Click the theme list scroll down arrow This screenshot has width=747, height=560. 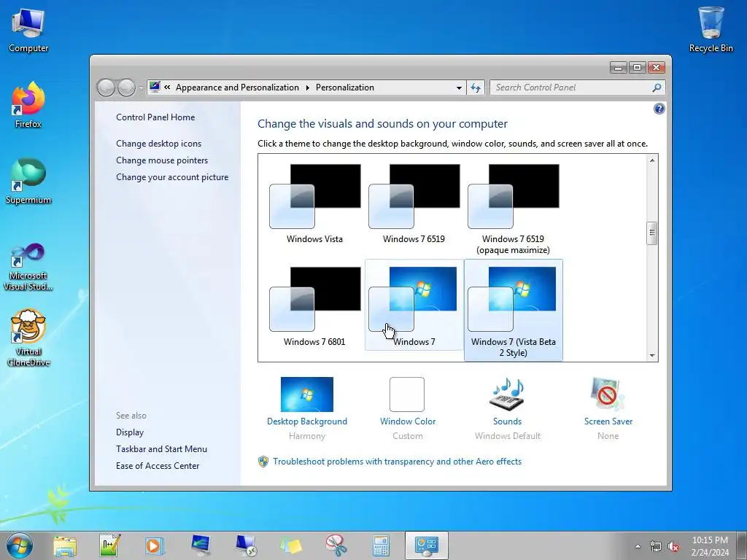point(652,356)
